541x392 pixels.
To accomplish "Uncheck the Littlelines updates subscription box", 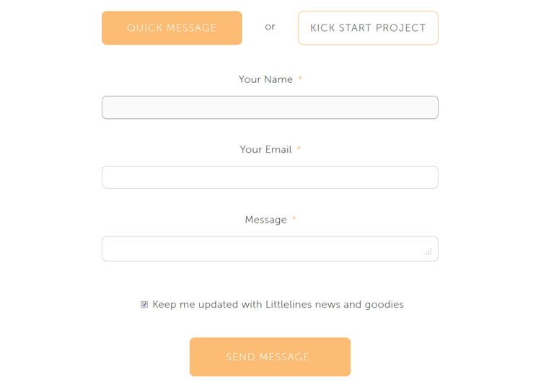I will click(144, 305).
